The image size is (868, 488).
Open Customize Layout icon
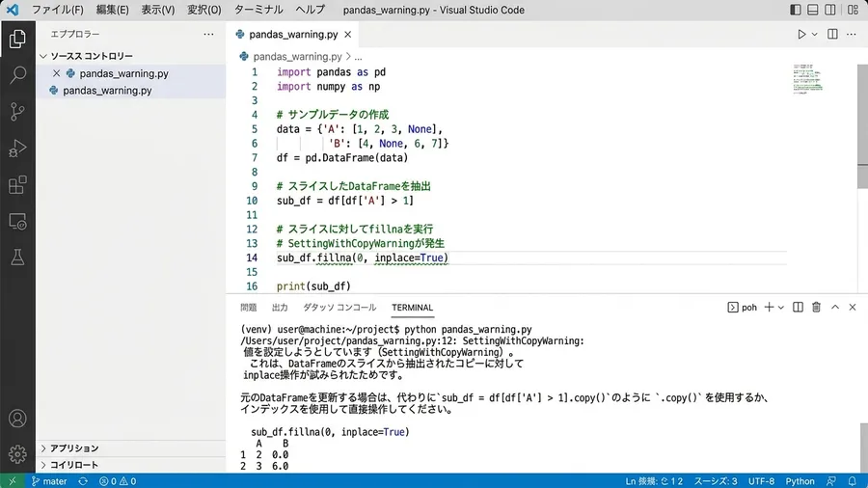pyautogui.click(x=853, y=10)
